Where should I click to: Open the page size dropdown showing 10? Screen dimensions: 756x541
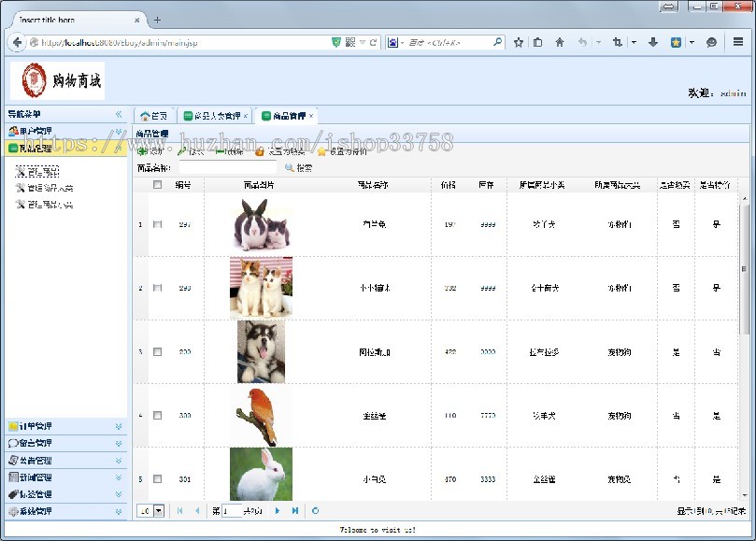(x=156, y=510)
